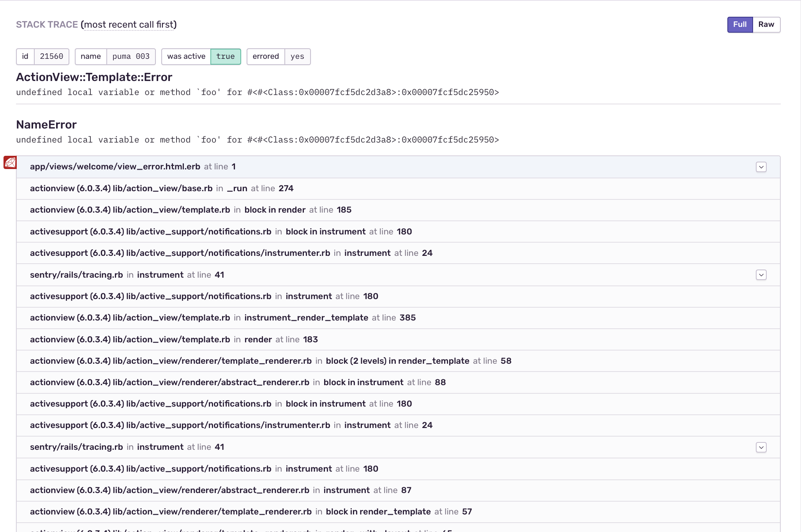
Task: Expand the first sentry/rails/tracing.rb frame
Action: tap(760, 275)
